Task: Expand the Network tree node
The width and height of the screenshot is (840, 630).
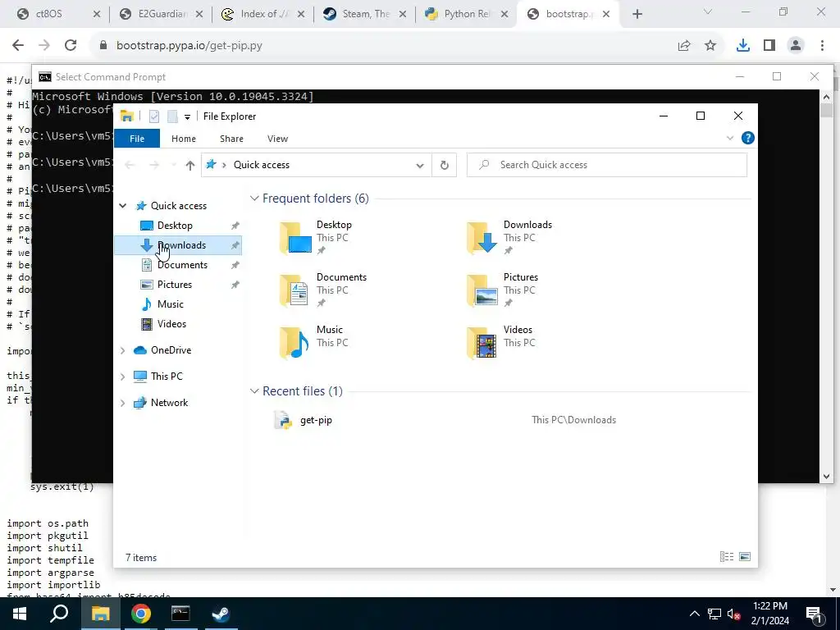Action: [123, 403]
